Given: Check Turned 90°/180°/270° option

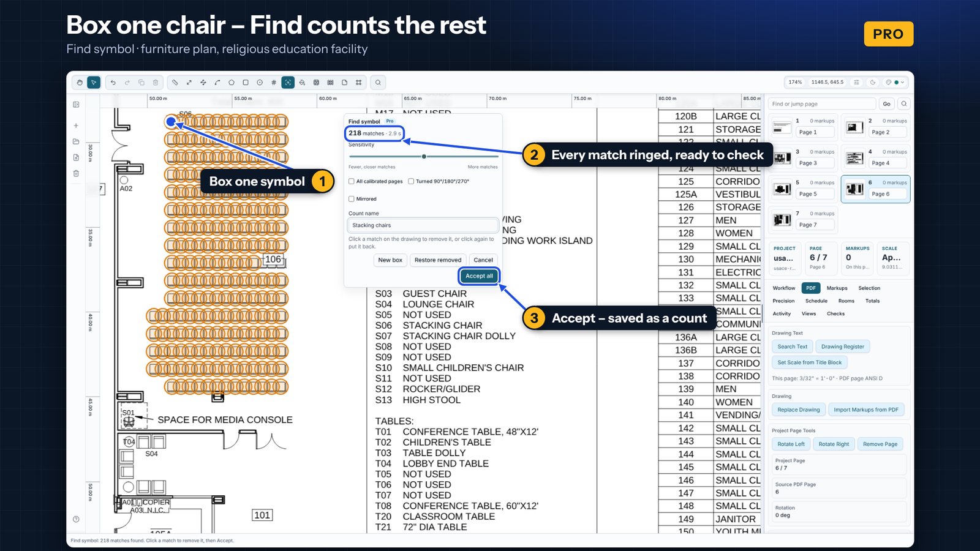Looking at the screenshot, I should tap(411, 181).
